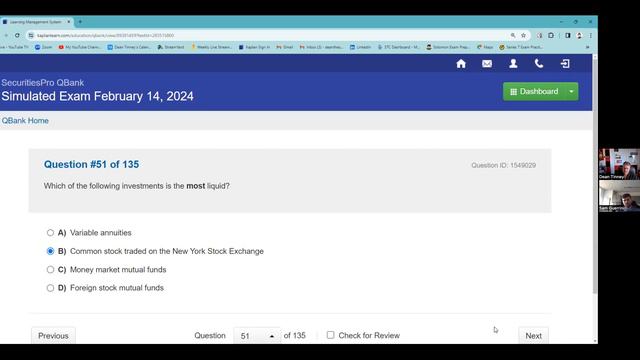The width and height of the screenshot is (640, 360).
Task: Click the second participant's video thumbnail
Action: (x=619, y=196)
